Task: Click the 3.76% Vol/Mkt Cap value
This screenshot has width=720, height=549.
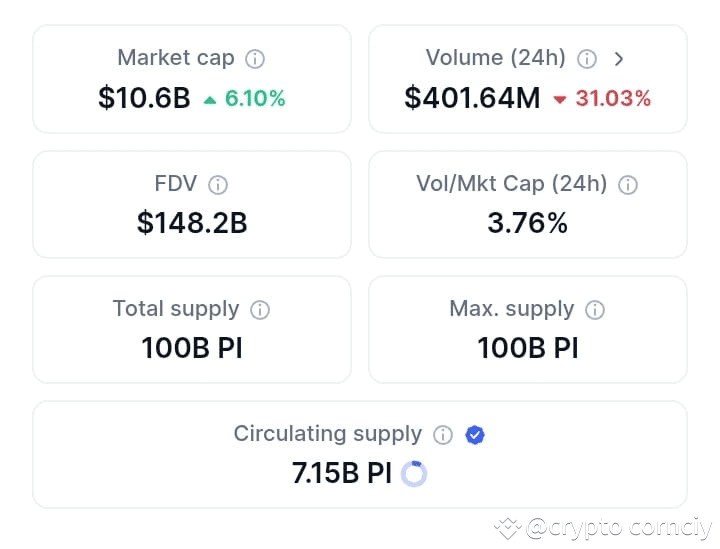Action: [528, 223]
